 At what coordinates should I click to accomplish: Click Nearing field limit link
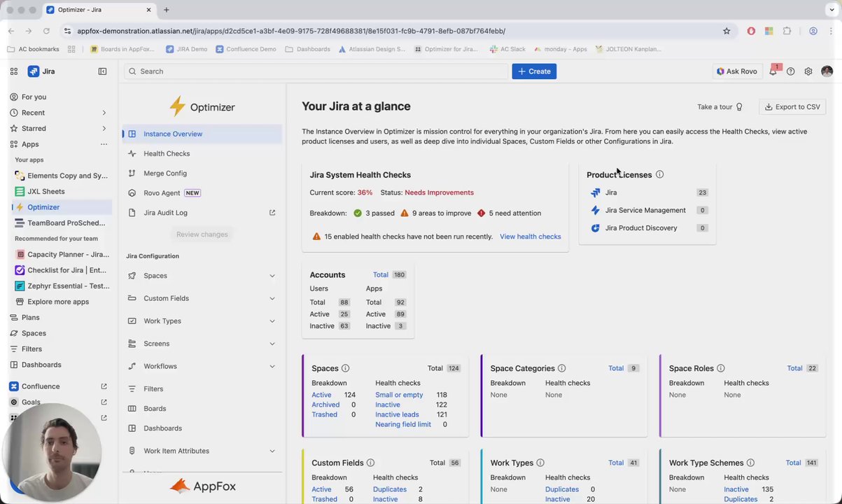(403, 424)
